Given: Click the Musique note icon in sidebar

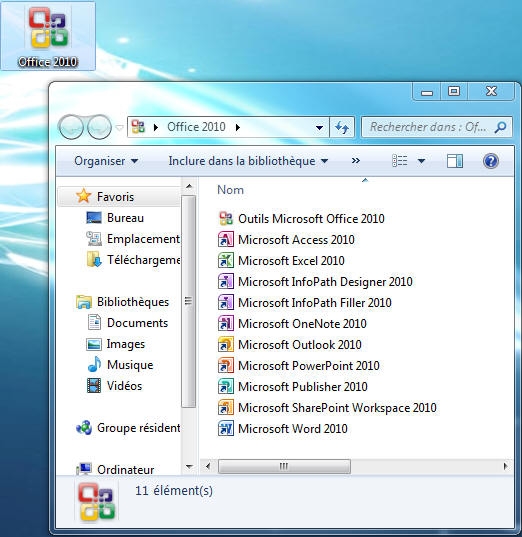Looking at the screenshot, I should click(94, 364).
